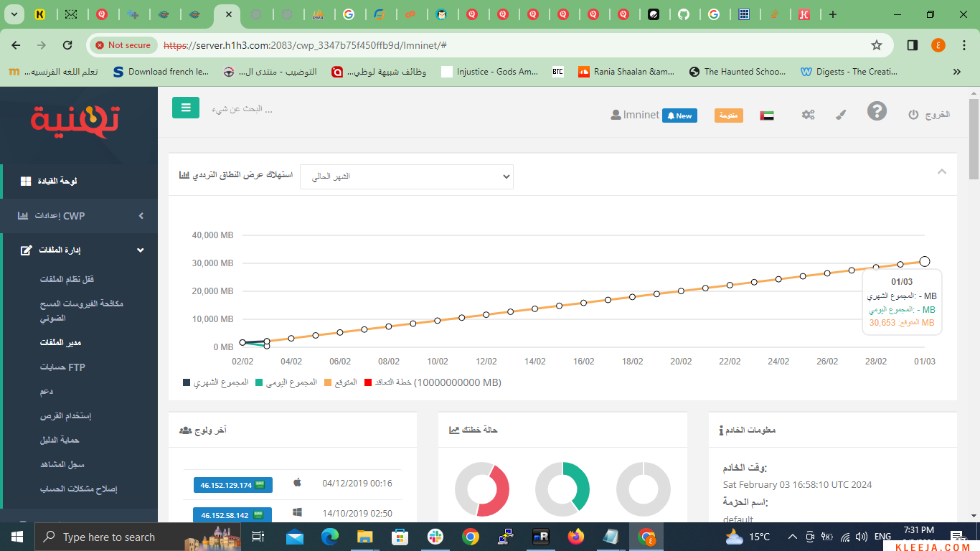Open Rania Shaalan SoundCloud bookmark
This screenshot has width=980, height=551.
tap(626, 72)
